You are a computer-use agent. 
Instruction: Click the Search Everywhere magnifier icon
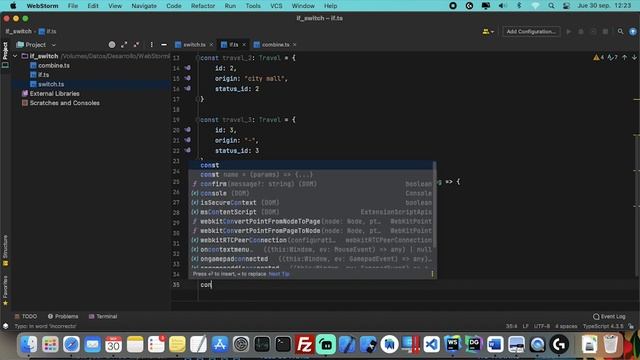(620, 31)
